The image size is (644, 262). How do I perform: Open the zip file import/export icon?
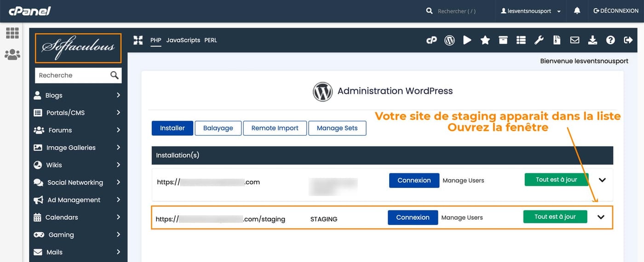557,40
